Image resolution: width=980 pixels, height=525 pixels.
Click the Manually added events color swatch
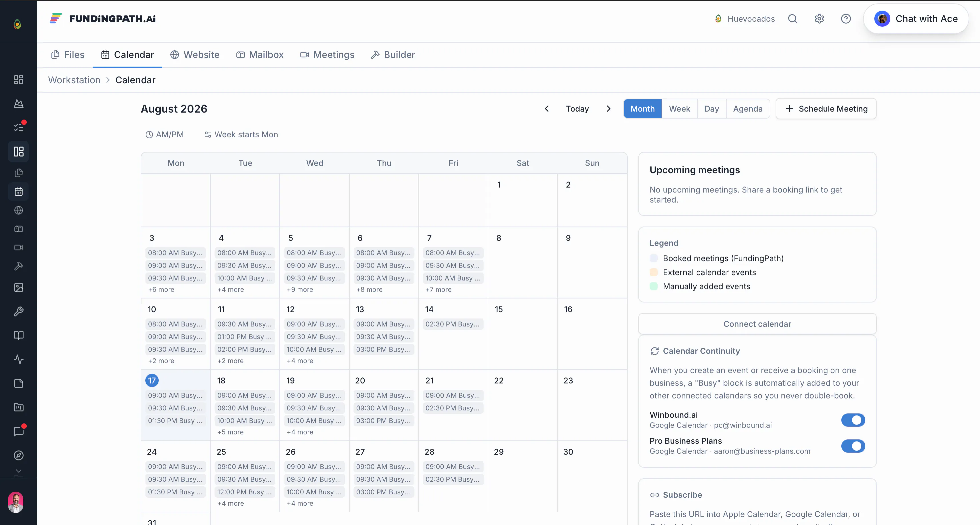654,286
